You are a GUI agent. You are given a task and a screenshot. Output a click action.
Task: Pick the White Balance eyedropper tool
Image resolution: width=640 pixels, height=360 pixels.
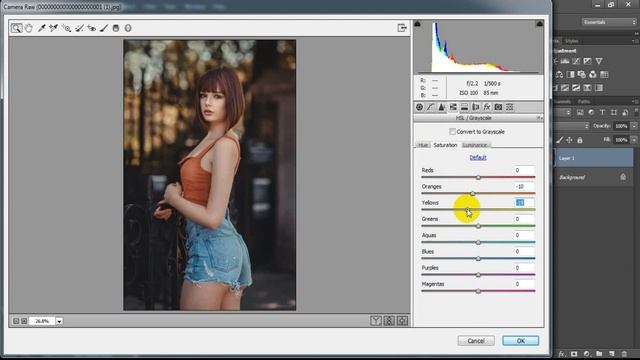coord(41,28)
